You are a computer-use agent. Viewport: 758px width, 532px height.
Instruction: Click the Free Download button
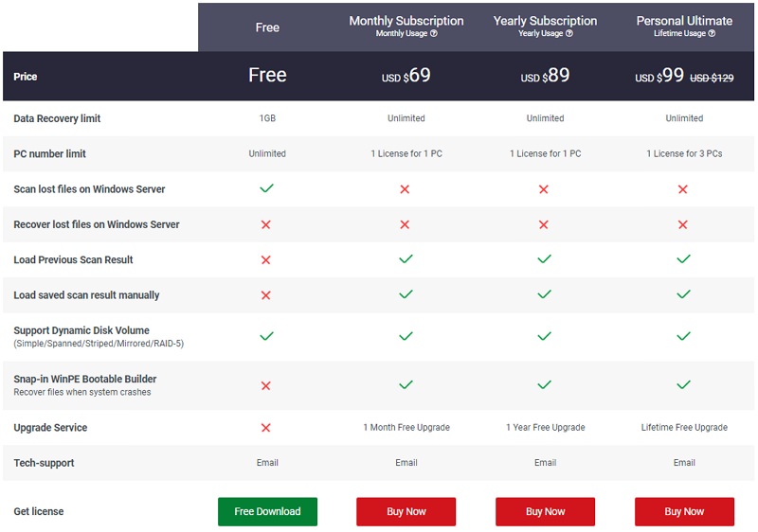267,511
